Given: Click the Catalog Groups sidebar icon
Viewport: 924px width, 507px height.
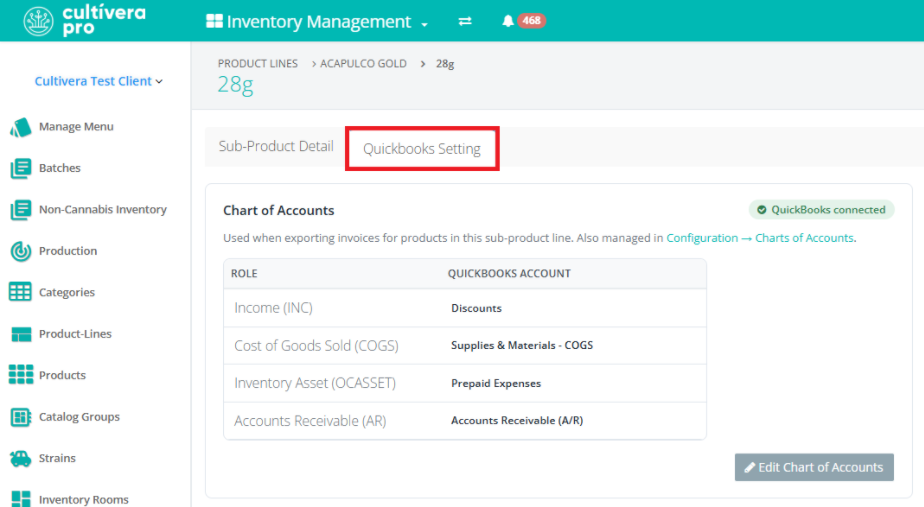Looking at the screenshot, I should coord(21,417).
